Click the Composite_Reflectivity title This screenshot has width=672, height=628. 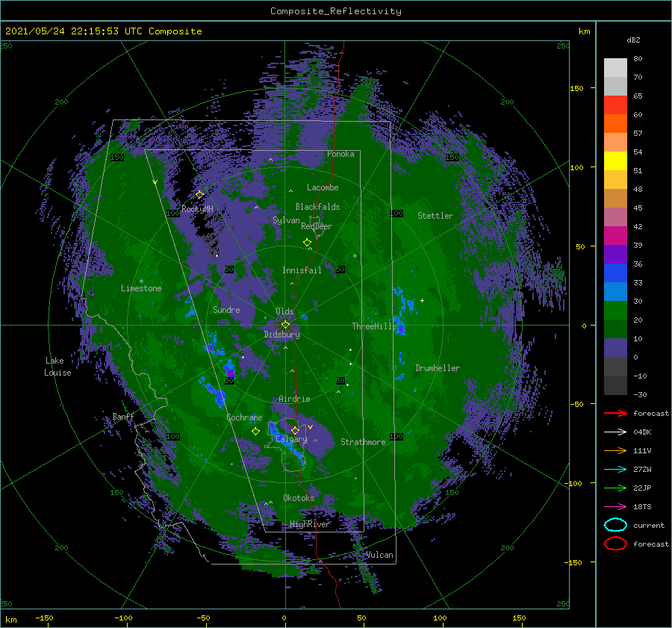[x=336, y=11]
